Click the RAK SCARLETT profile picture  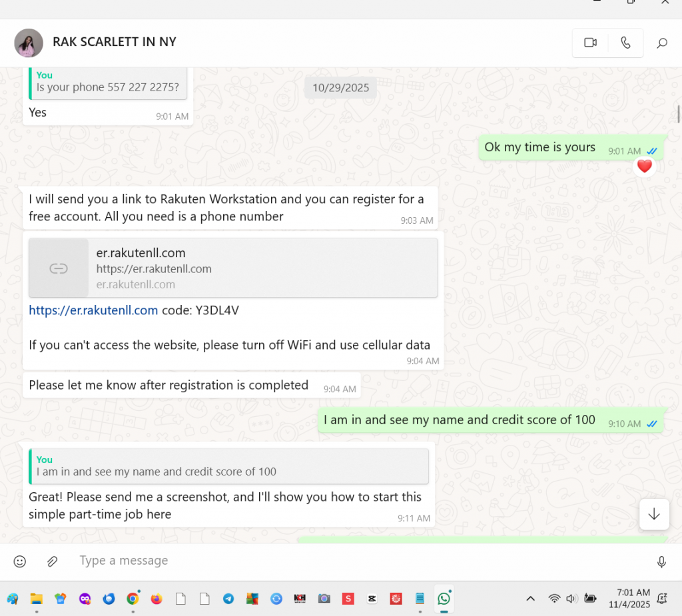tap(29, 43)
